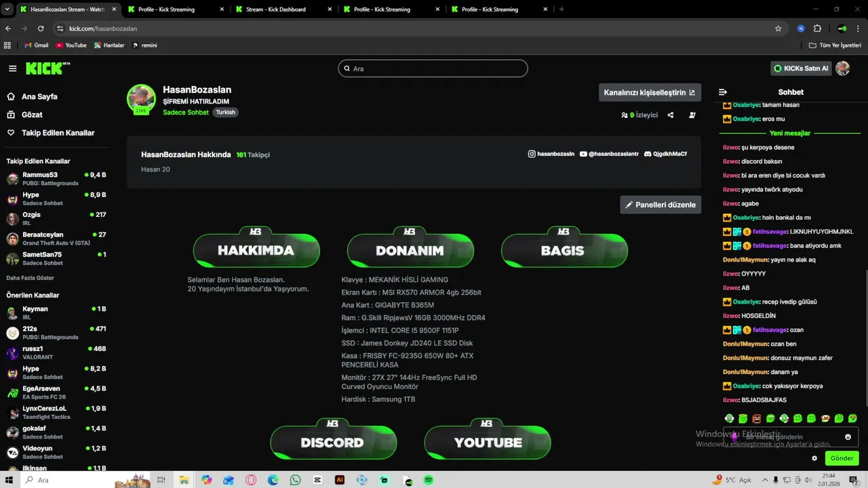
Task: Open the YouTube @hasanbozaslantr link
Action: point(609,154)
